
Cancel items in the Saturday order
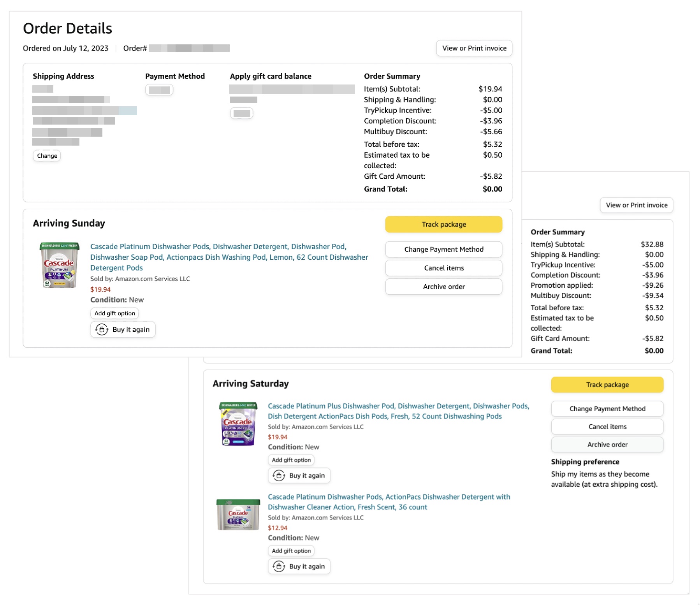607,427
